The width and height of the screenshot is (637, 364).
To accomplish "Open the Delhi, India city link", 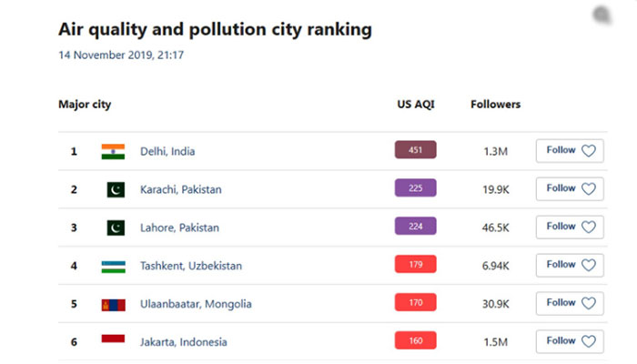I will tap(167, 151).
